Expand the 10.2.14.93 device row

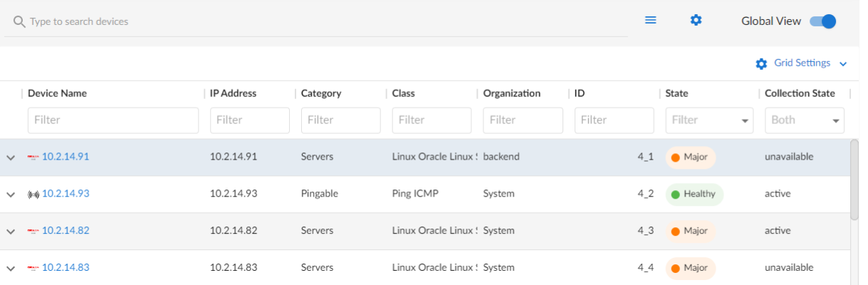click(11, 195)
